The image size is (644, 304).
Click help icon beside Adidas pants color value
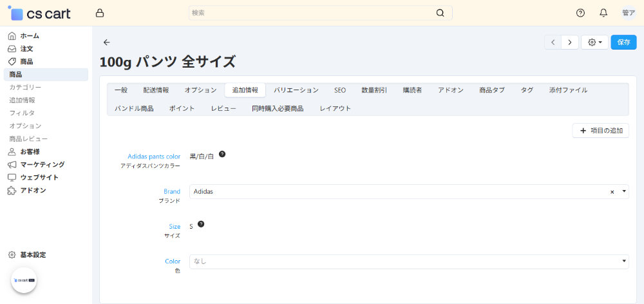[x=222, y=155]
